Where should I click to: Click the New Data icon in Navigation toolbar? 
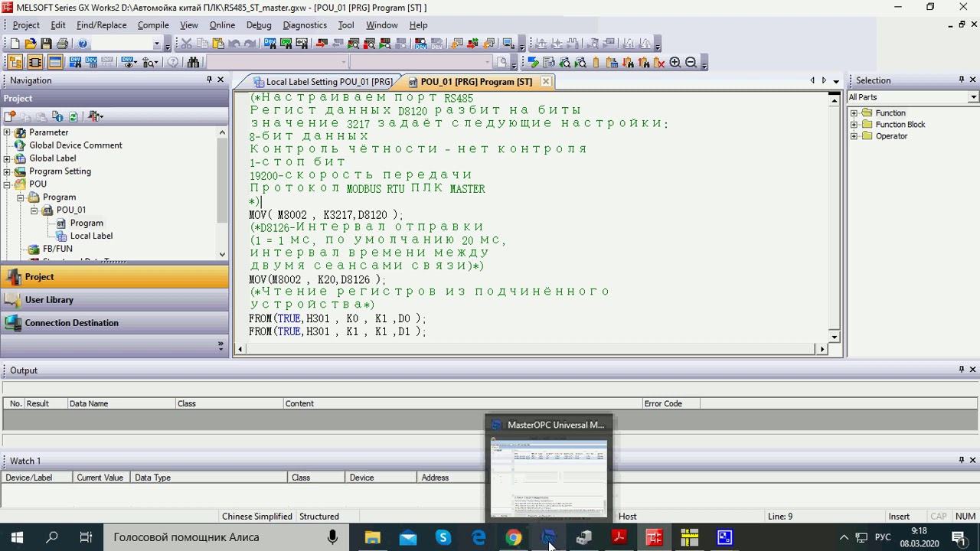(10, 116)
